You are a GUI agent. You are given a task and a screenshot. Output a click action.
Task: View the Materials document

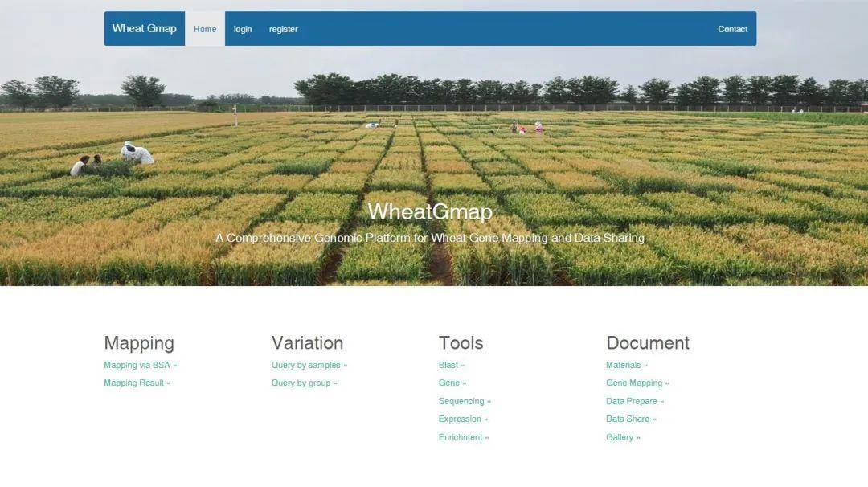[626, 365]
